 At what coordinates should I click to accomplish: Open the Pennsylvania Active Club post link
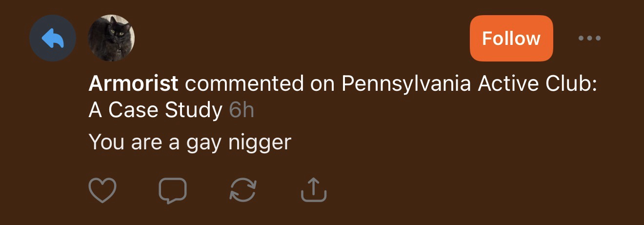pos(468,84)
